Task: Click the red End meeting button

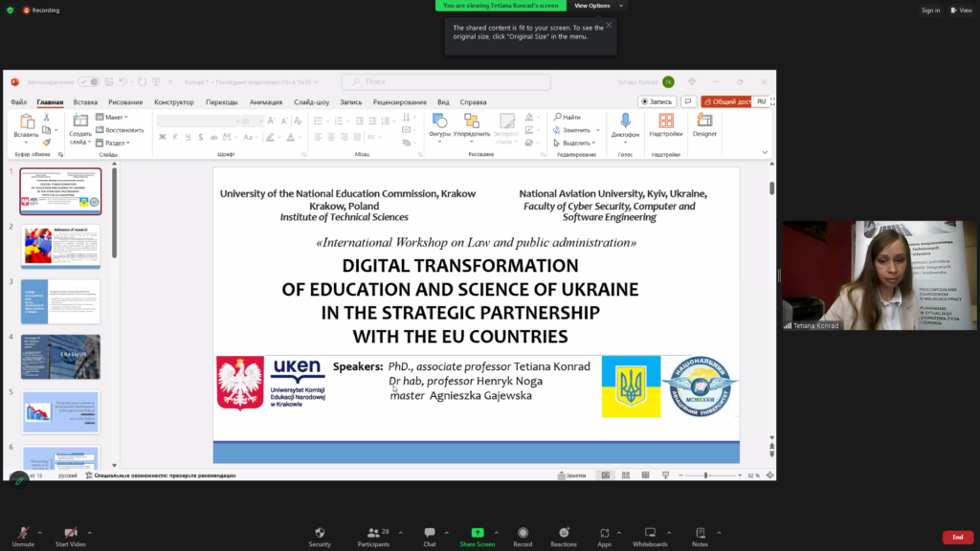Action: click(x=957, y=538)
